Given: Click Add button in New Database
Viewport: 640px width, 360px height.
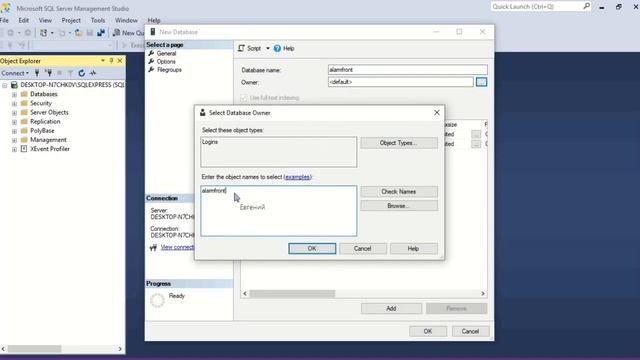Looking at the screenshot, I should click(x=391, y=308).
